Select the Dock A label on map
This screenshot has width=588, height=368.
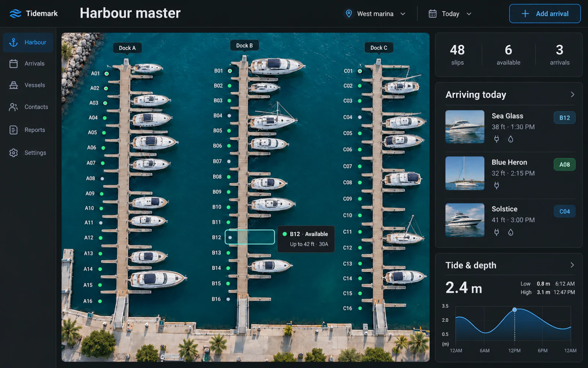click(x=127, y=48)
